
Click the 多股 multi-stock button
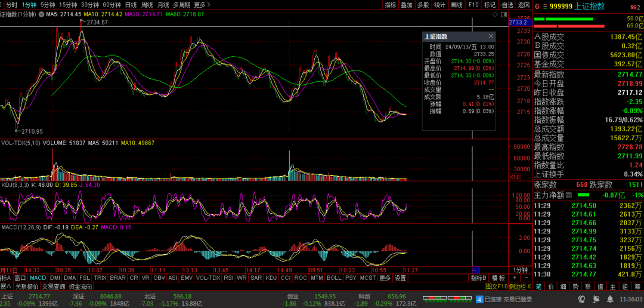coord(423,5)
